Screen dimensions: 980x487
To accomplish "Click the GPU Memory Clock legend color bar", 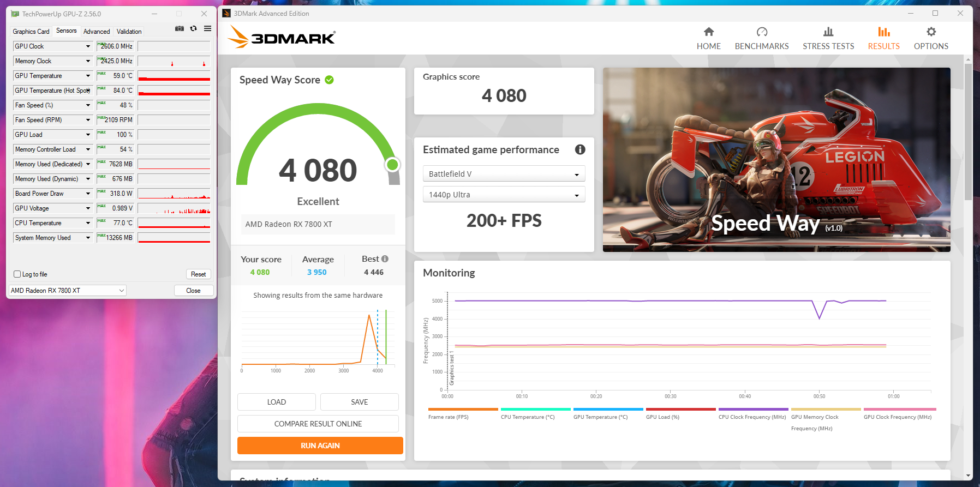I will point(826,409).
